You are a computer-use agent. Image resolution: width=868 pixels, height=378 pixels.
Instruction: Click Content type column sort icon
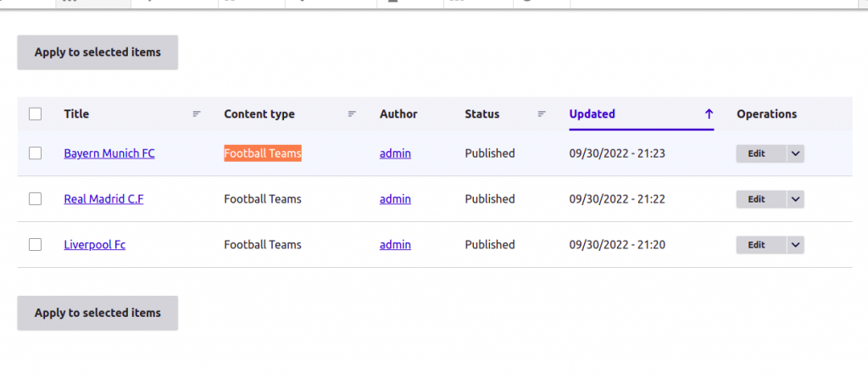pos(352,114)
